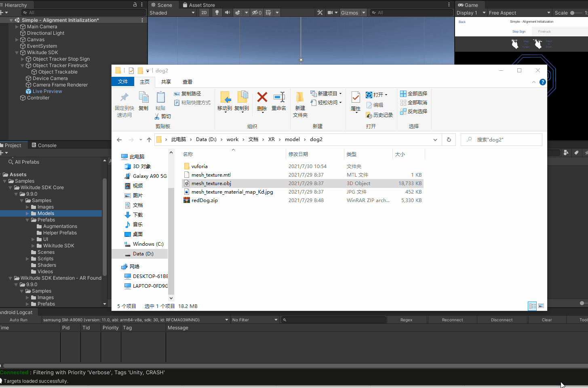Open component editor tools wrench icon
Screen dimensions: 588x388
click(x=320, y=13)
